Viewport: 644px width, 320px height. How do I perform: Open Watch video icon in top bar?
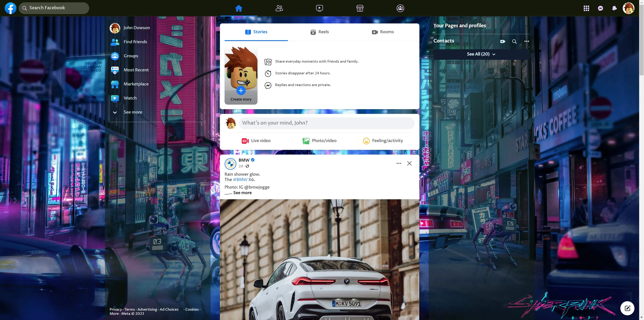319,8
